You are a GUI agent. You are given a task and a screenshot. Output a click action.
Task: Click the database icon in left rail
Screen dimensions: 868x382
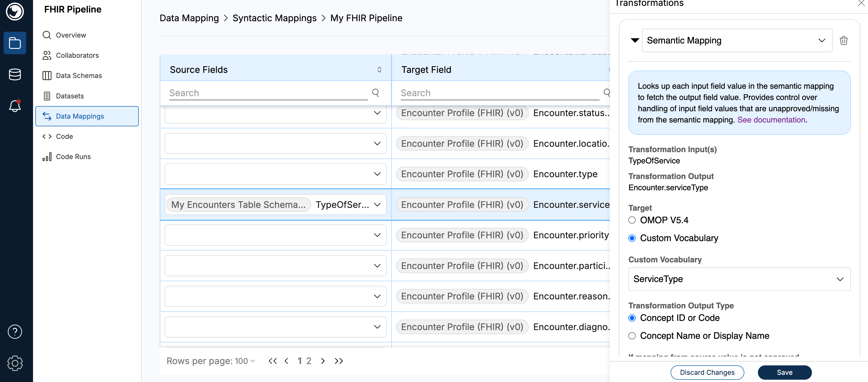pyautogui.click(x=15, y=74)
